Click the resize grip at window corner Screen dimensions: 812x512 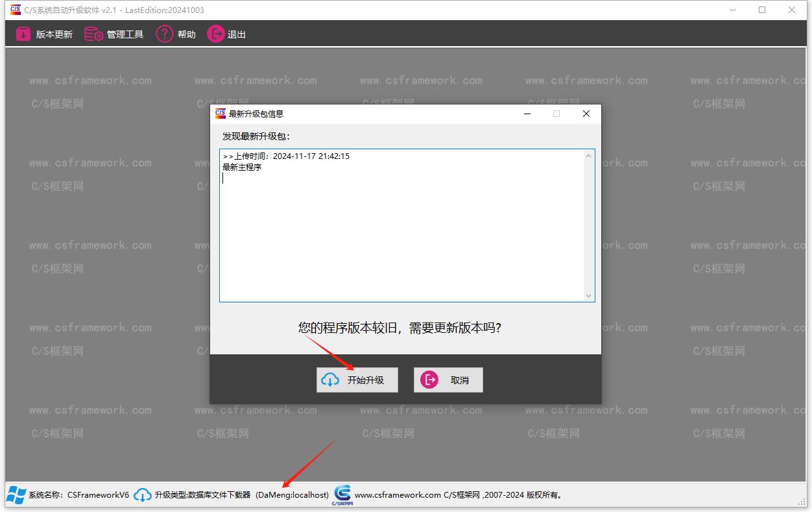click(x=802, y=502)
